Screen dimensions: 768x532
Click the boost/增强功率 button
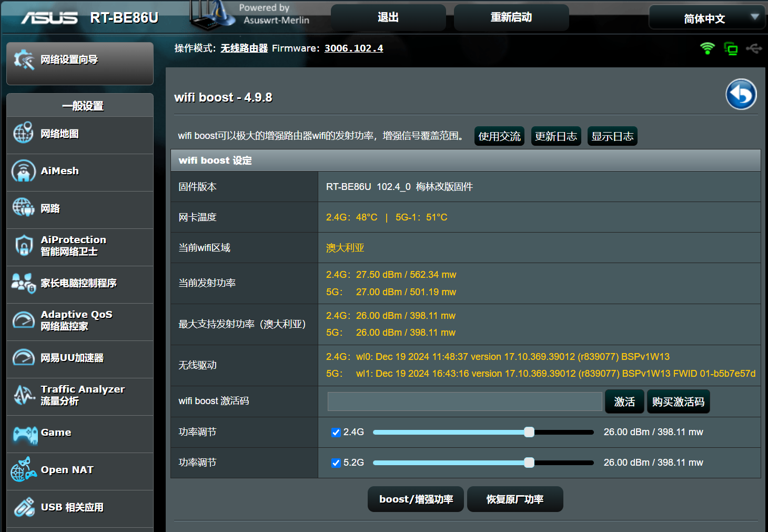pyautogui.click(x=416, y=499)
